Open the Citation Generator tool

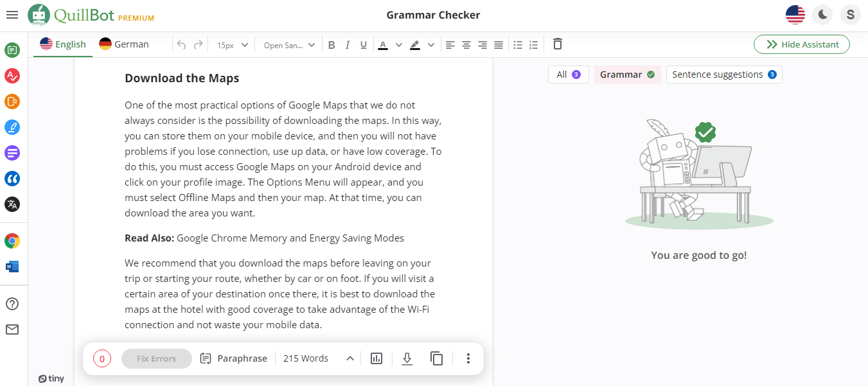pyautogui.click(x=12, y=179)
